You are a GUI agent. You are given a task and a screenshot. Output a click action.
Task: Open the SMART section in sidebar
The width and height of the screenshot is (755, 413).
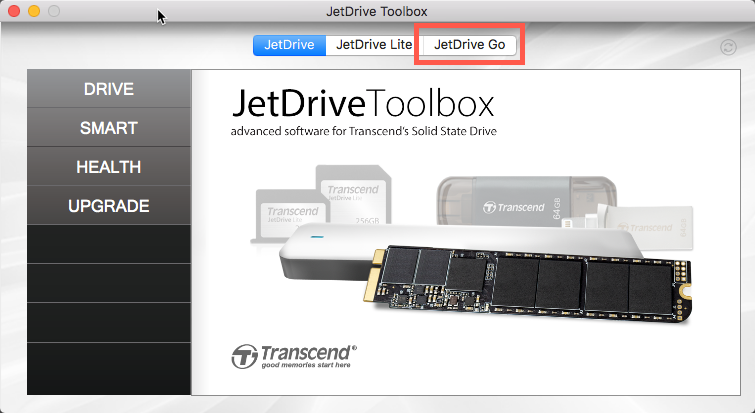[109, 128]
